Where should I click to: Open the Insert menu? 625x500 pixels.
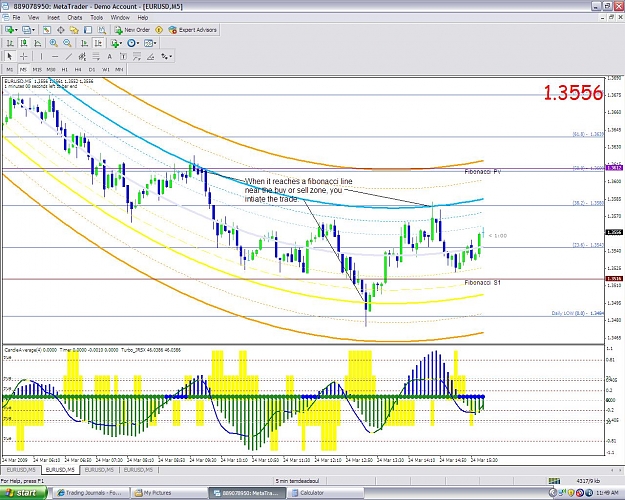tap(53, 18)
